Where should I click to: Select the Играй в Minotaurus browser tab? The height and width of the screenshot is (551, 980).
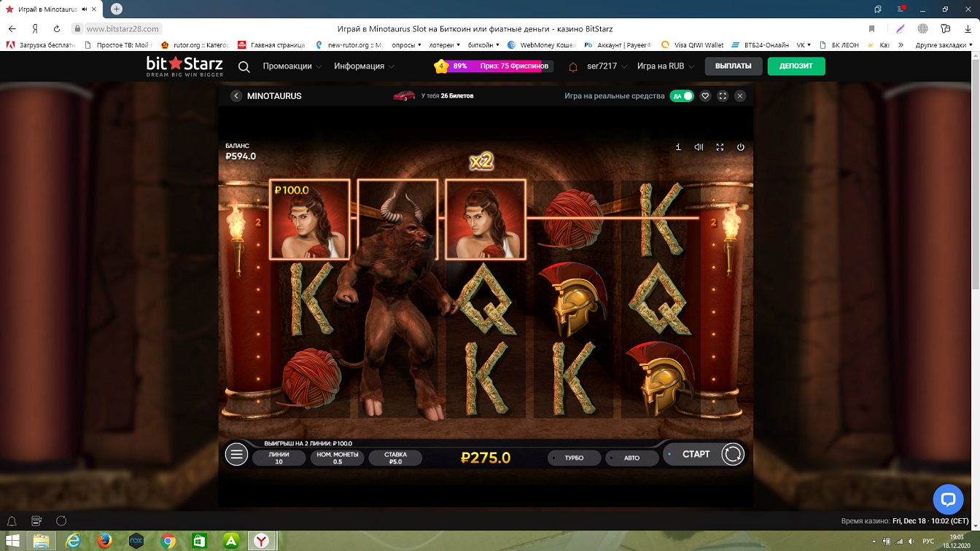tap(52, 9)
